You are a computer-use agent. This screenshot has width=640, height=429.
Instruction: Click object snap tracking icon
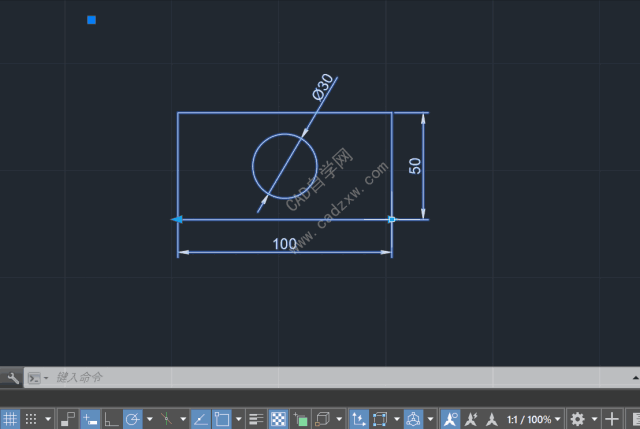tap(200, 419)
